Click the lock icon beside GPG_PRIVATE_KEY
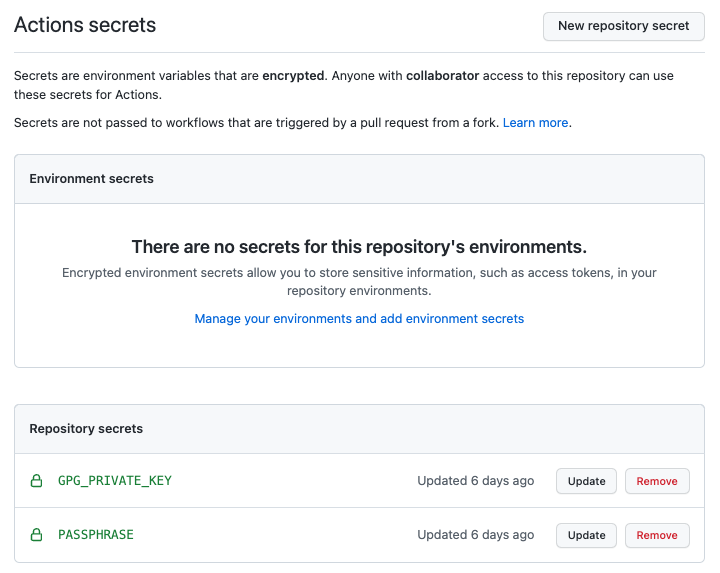This screenshot has width=720, height=573. point(37,481)
